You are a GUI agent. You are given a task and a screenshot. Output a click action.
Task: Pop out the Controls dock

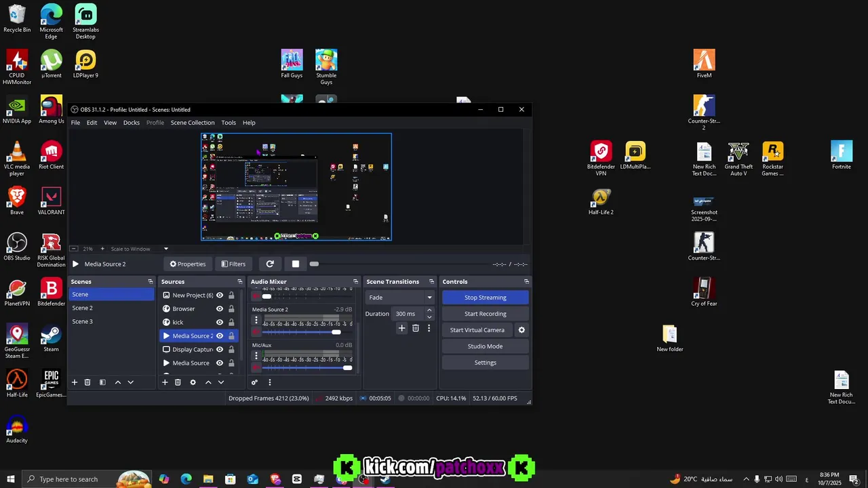click(526, 281)
